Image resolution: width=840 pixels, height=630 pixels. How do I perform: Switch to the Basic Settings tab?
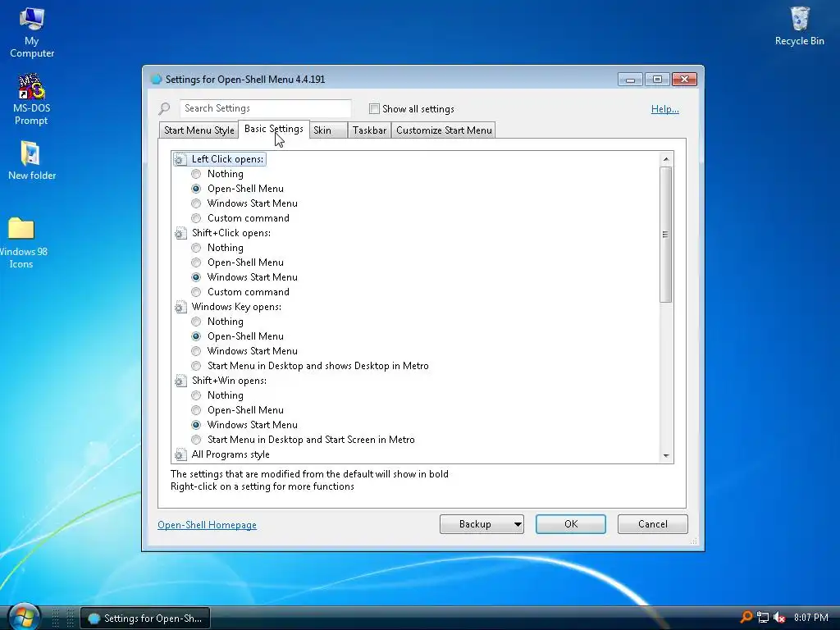pyautogui.click(x=274, y=129)
